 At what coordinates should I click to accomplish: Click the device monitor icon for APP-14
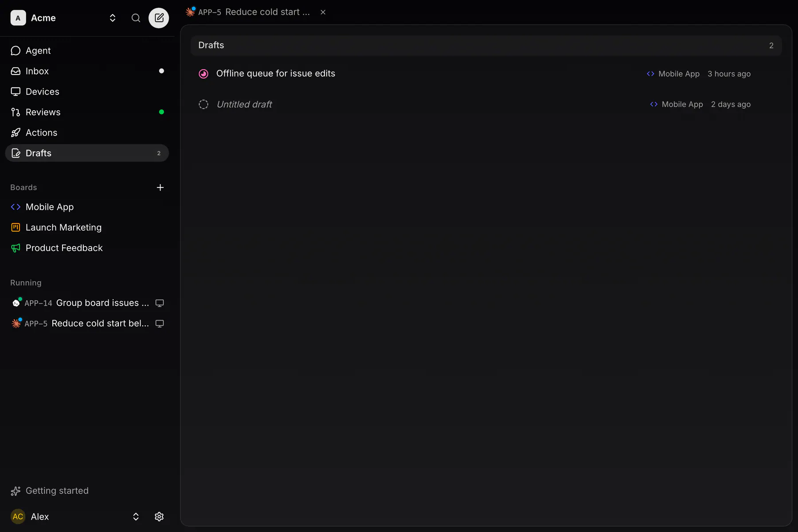(160, 303)
